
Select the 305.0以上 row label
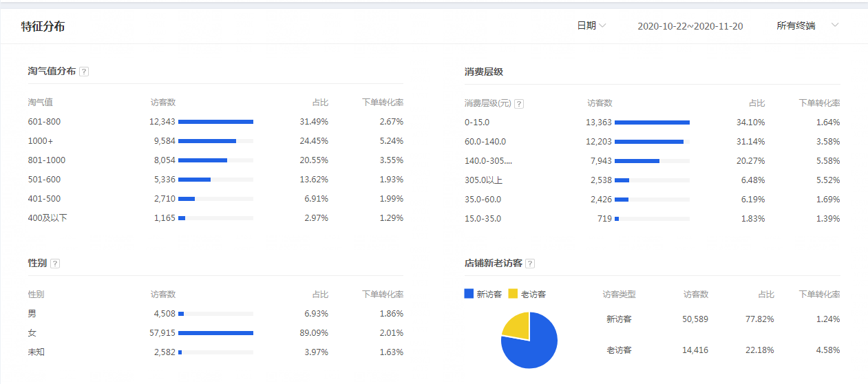[x=483, y=180]
